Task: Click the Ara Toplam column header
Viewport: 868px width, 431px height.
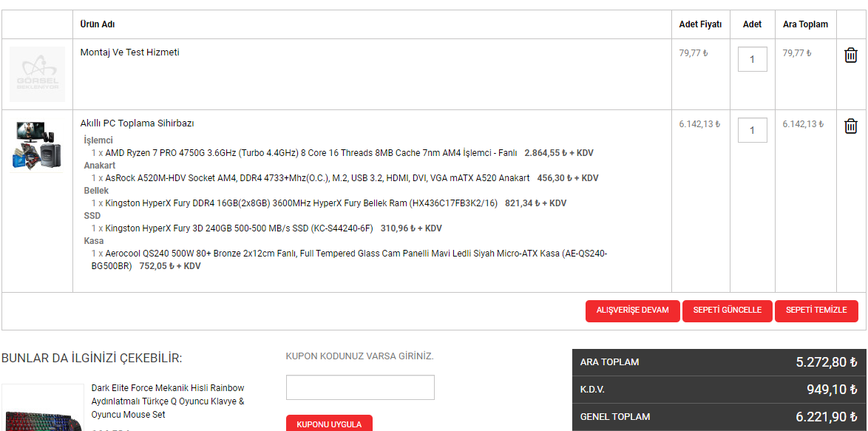Action: [805, 24]
